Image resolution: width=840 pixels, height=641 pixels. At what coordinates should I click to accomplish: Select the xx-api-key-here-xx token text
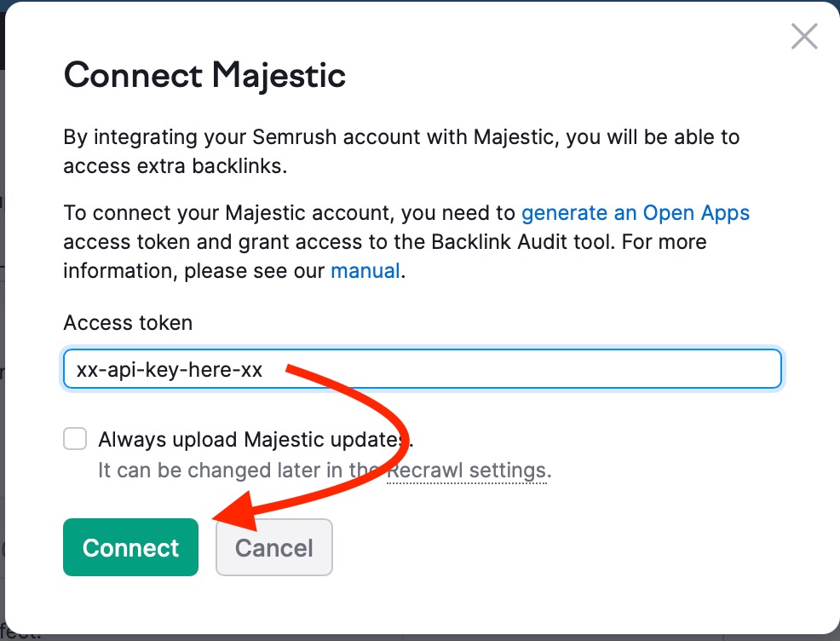pyautogui.click(x=169, y=369)
